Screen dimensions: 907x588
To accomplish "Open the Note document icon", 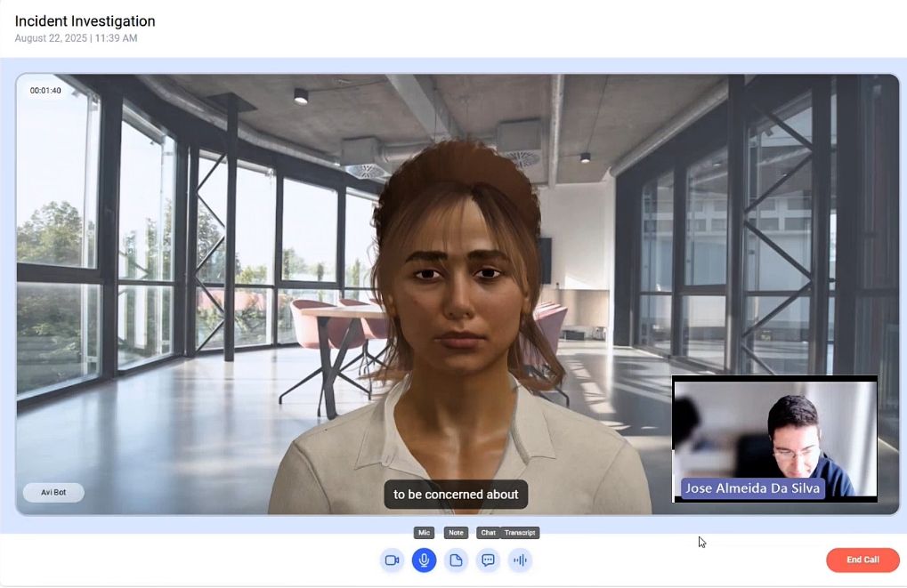I will 456,560.
